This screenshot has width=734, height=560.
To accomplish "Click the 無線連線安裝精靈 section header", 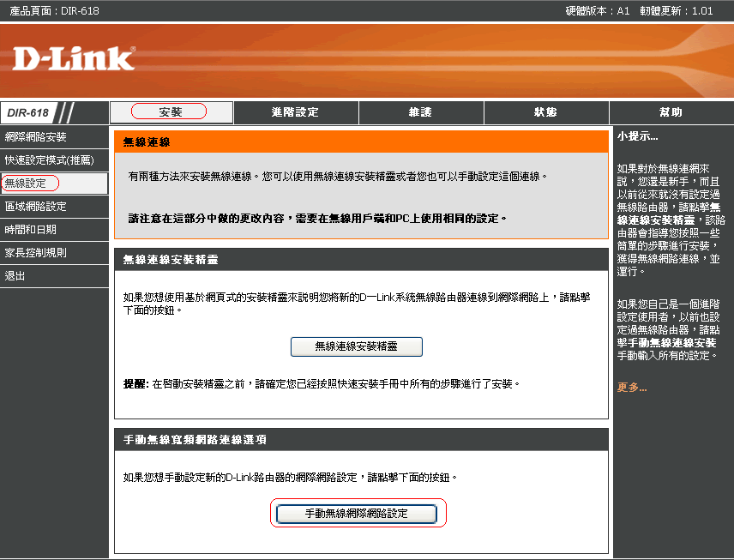I will click(x=361, y=259).
